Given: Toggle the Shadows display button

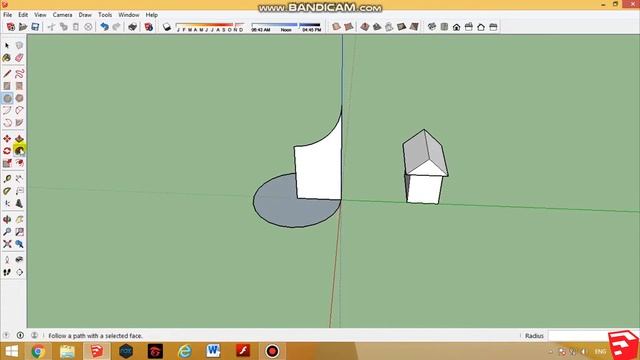Looking at the screenshot, I should 167,27.
